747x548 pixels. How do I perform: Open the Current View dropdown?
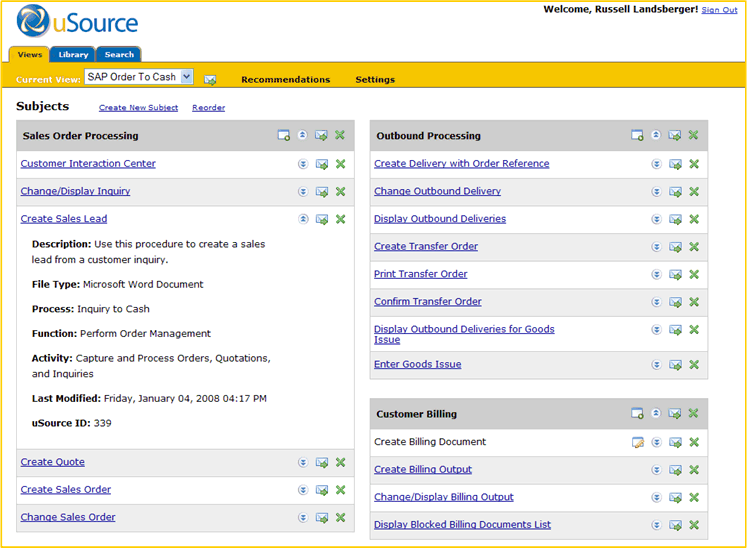[139, 77]
